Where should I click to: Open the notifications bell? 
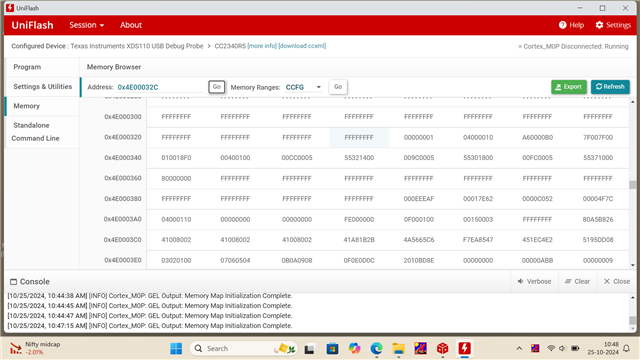click(x=626, y=348)
